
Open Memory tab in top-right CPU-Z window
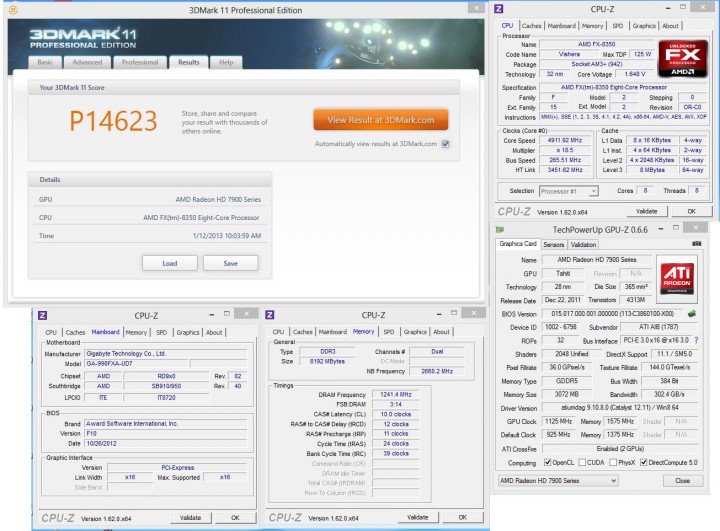(592, 26)
